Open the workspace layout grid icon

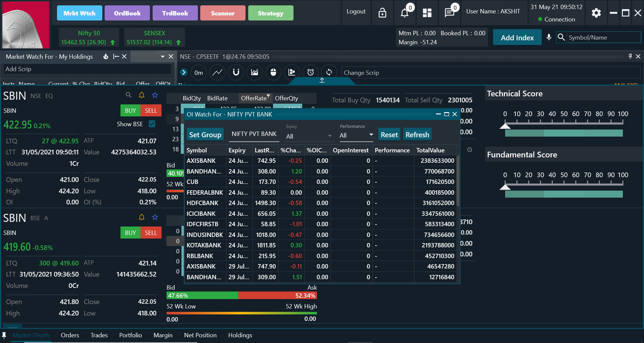pos(427,13)
